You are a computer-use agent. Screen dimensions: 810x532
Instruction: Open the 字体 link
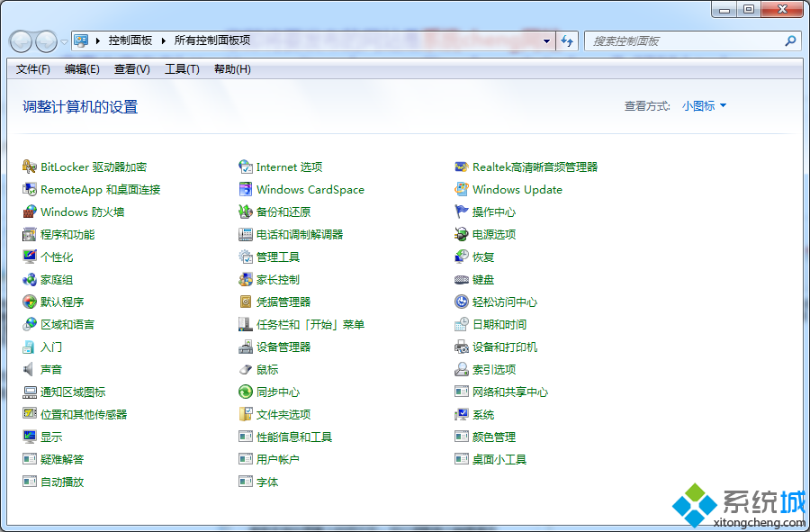(267, 482)
